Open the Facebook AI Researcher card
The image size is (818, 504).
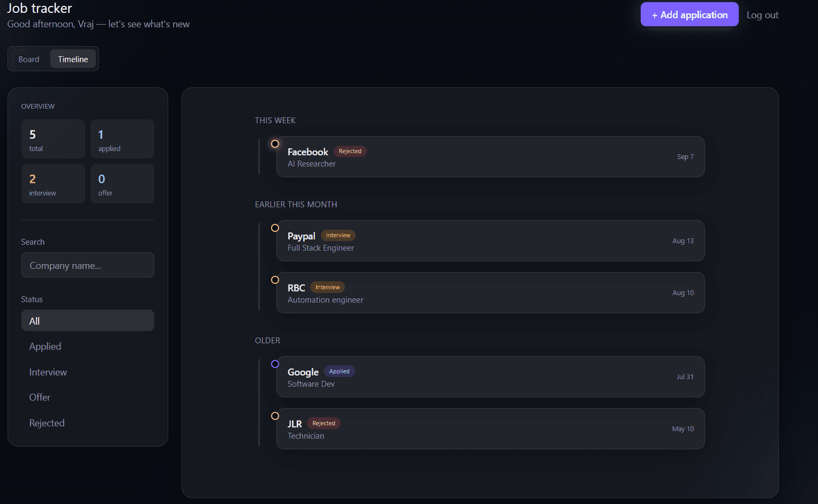(490, 156)
